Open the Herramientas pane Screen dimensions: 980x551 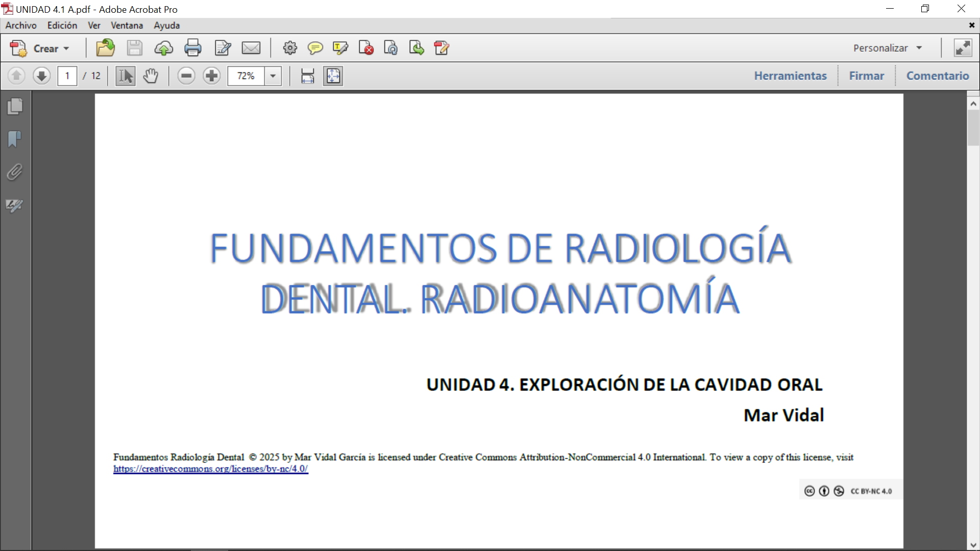(x=790, y=76)
